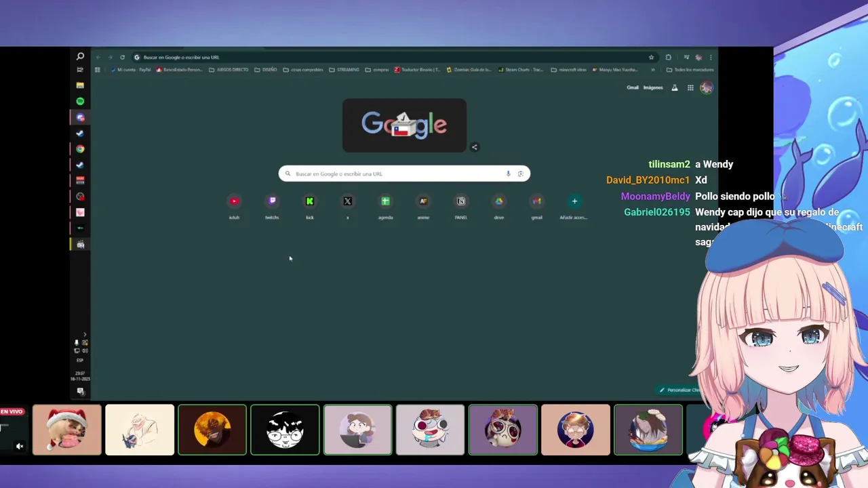
Task: Open the Chrome three-dot menu
Action: (711, 58)
